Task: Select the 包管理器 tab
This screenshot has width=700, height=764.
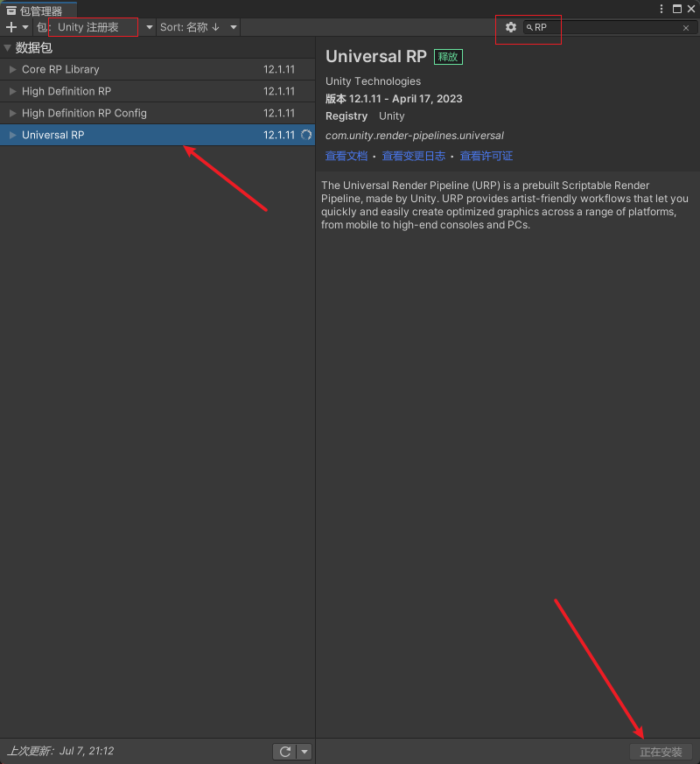Action: tap(39, 11)
